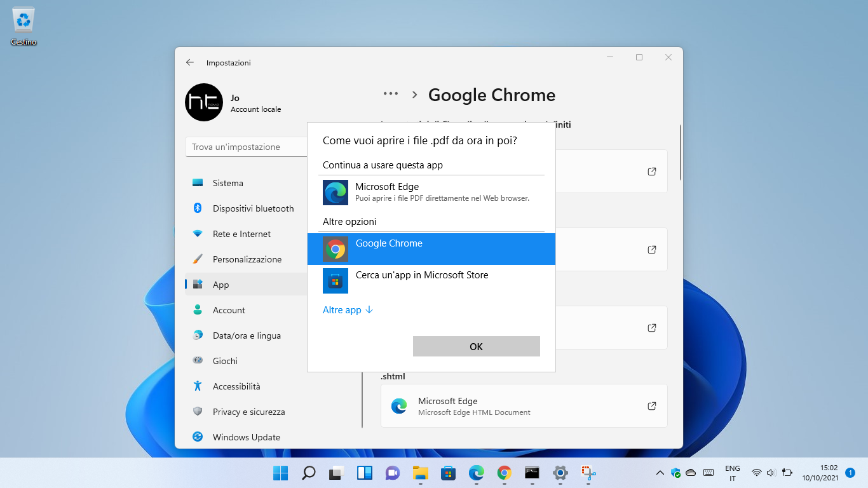Screen dimensions: 868x488
Task: Open touch keyboard tray icon
Action: click(x=709, y=473)
